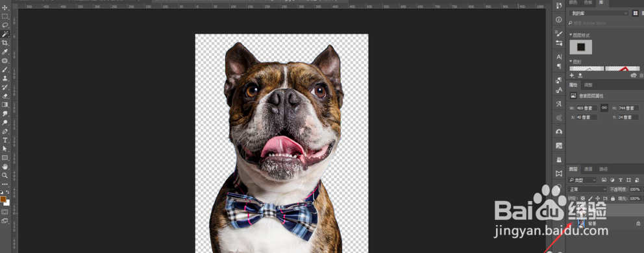Viewport: 644px width, 253px height.
Task: Switch to the 属性 tab
Action: click(573, 85)
